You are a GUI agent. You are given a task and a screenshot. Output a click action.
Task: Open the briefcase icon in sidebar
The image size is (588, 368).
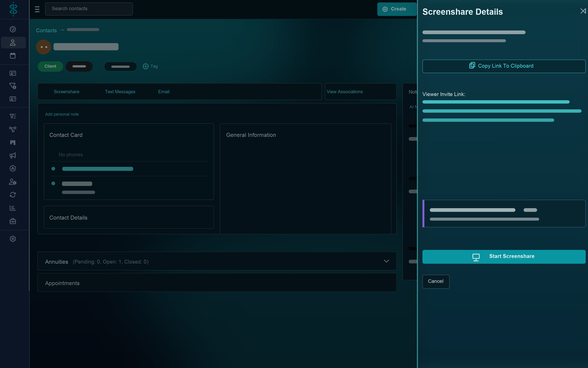coord(13,221)
